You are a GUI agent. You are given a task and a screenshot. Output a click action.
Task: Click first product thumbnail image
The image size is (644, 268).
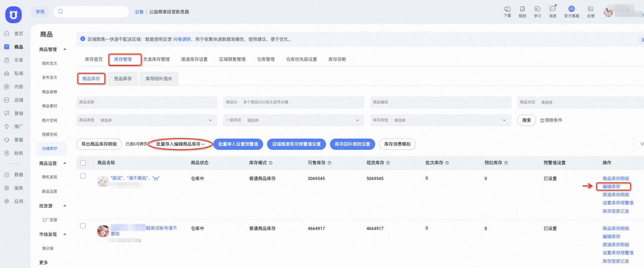tap(103, 181)
